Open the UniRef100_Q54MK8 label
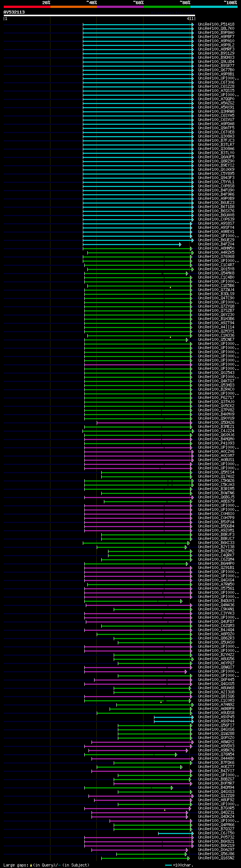 [x=216, y=273]
